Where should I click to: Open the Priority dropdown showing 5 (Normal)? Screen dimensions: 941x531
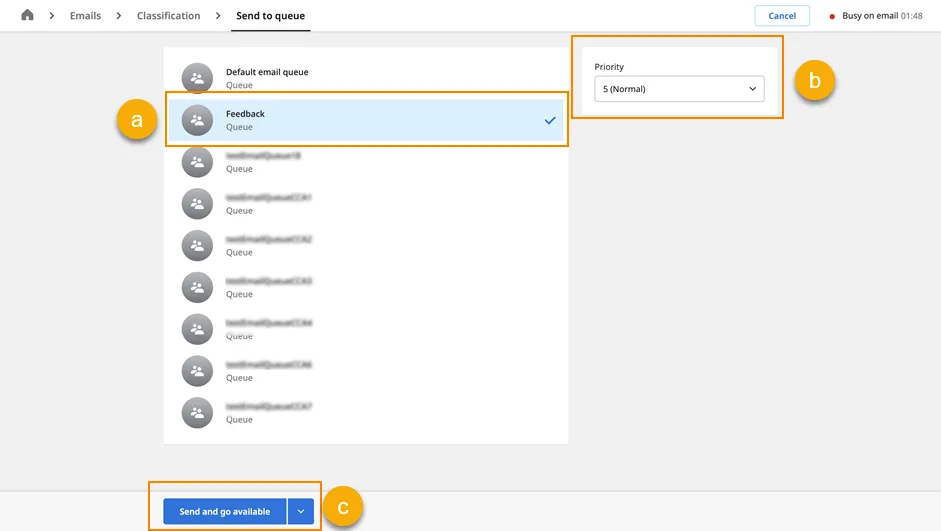tap(679, 89)
